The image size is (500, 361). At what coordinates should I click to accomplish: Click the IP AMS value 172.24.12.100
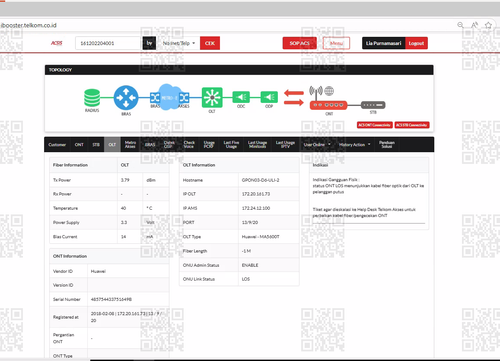[x=256, y=208]
